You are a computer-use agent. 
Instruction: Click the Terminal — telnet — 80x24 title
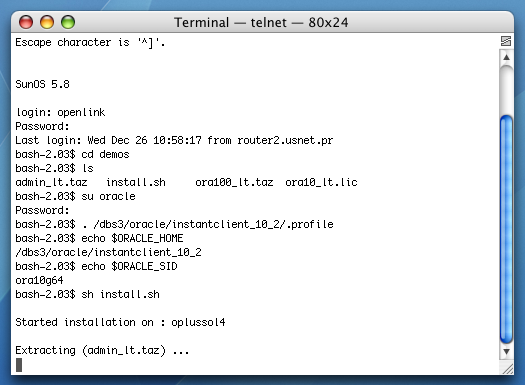tap(261, 23)
